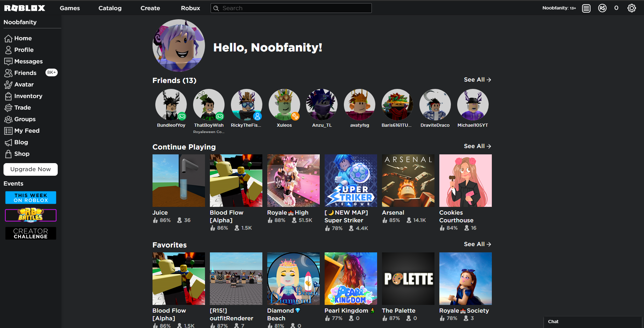
Task: Open Avatar editor from sidebar icon
Action: point(8,85)
